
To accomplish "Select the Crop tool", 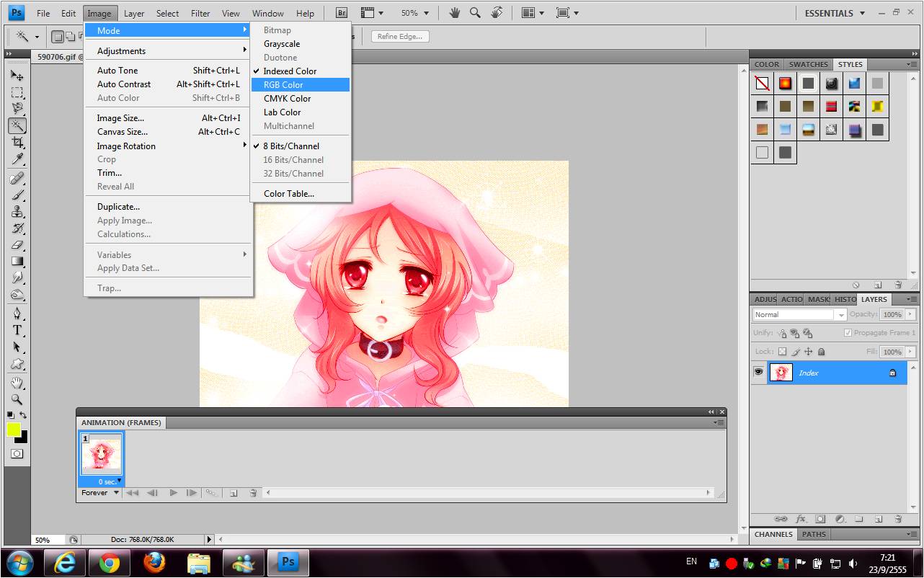I will click(x=17, y=142).
